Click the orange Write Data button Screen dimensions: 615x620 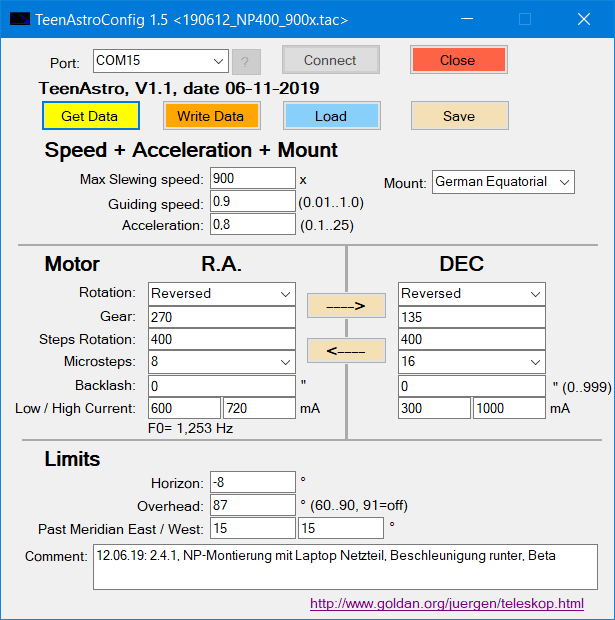[212, 115]
